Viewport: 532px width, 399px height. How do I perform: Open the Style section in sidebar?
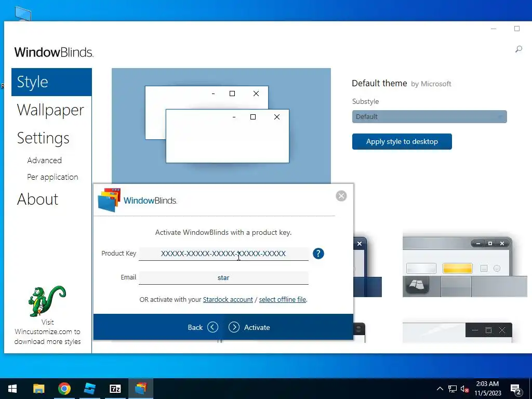tap(51, 82)
